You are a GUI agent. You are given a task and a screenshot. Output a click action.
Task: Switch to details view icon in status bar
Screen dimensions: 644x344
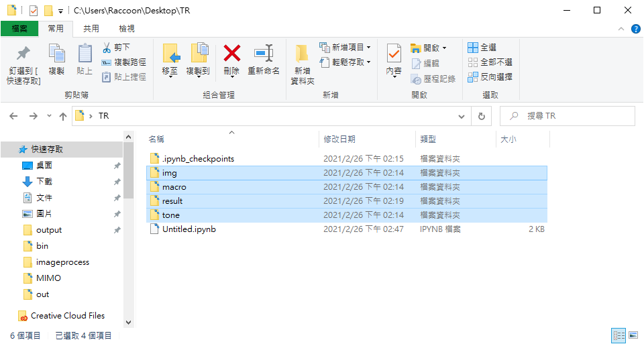tap(618, 335)
